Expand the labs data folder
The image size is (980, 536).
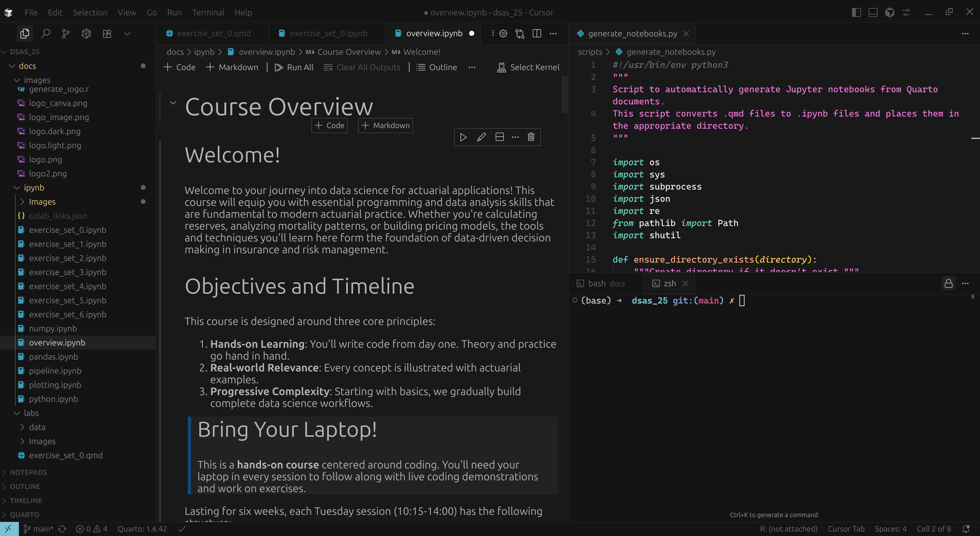pos(37,427)
